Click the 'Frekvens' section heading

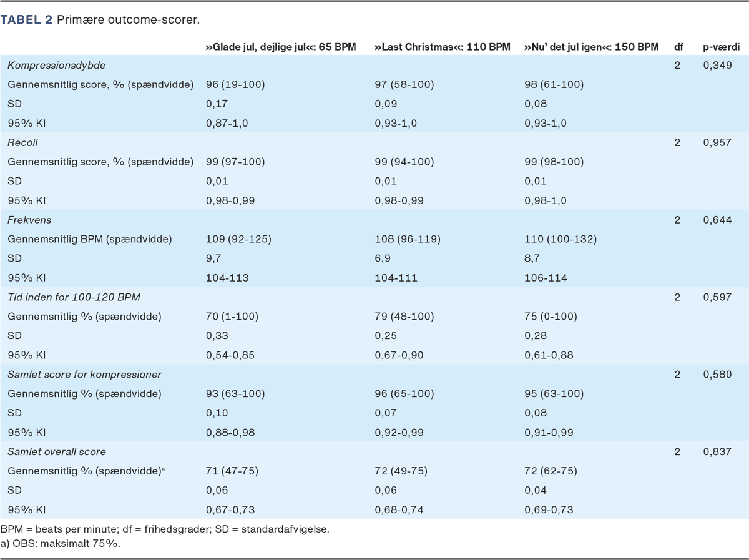(x=29, y=220)
